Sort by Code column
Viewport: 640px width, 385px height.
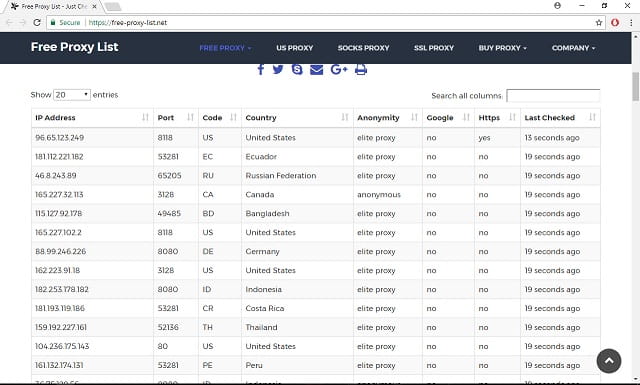pos(220,118)
